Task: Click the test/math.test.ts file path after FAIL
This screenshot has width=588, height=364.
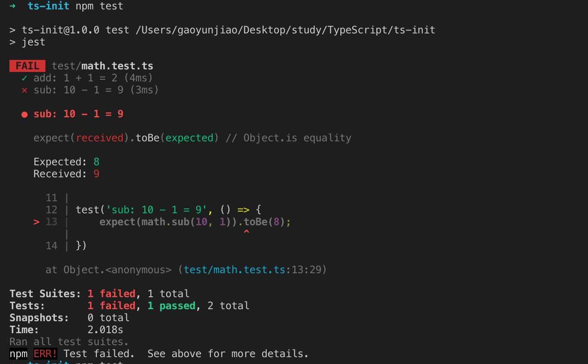Action: [102, 66]
